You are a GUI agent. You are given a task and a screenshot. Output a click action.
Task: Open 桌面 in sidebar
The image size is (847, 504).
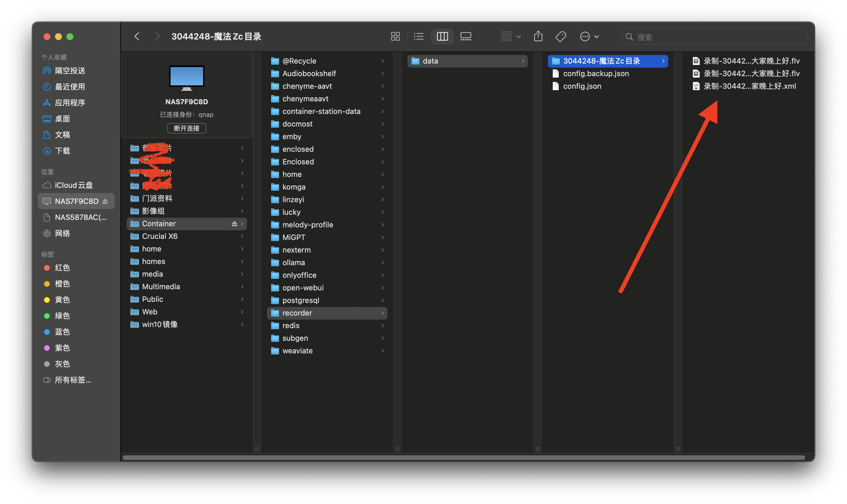tap(76, 119)
